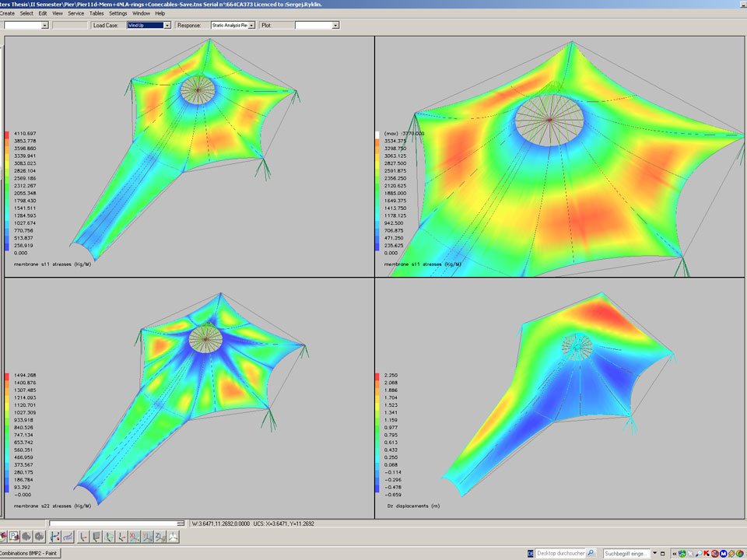This screenshot has height=560, width=747.
Task: Click the second gray sphere shading icon
Action: click(x=39, y=537)
